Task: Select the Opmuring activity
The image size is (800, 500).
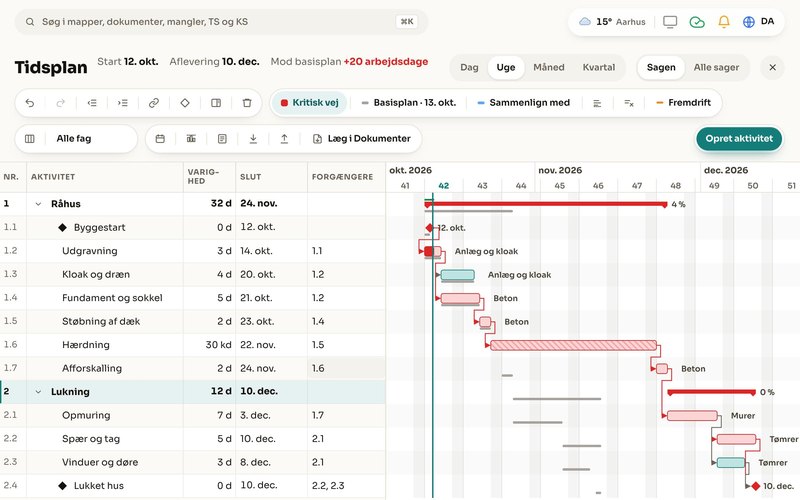Action: click(x=192, y=415)
